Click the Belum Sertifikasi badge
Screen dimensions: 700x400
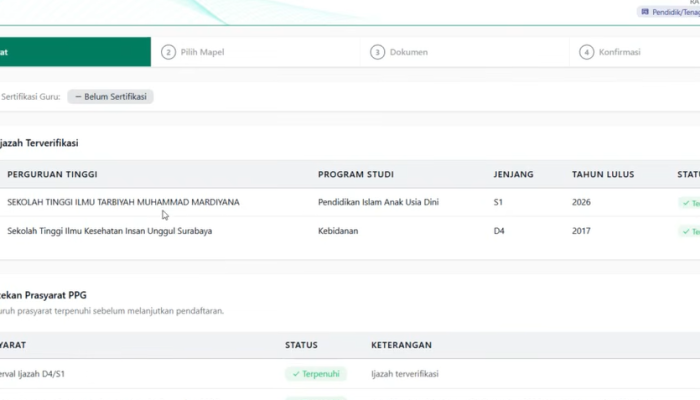[110, 97]
